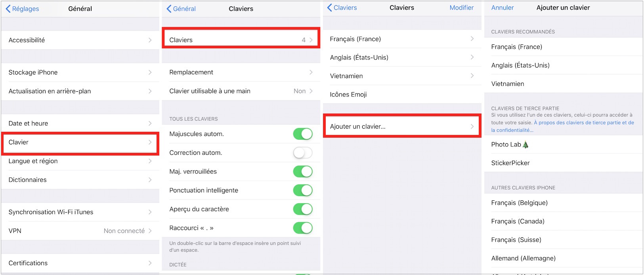This screenshot has height=275, width=644.
Task: Tap the Modifier button
Action: click(x=461, y=8)
